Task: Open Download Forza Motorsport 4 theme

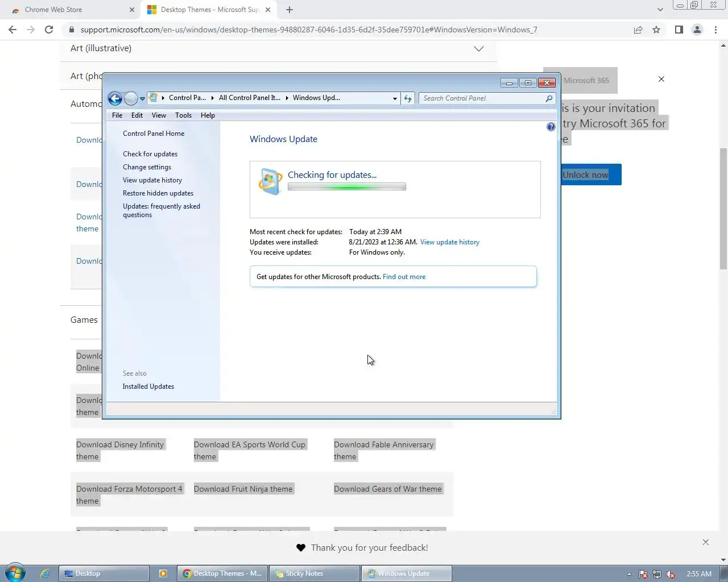Action: pos(129,495)
